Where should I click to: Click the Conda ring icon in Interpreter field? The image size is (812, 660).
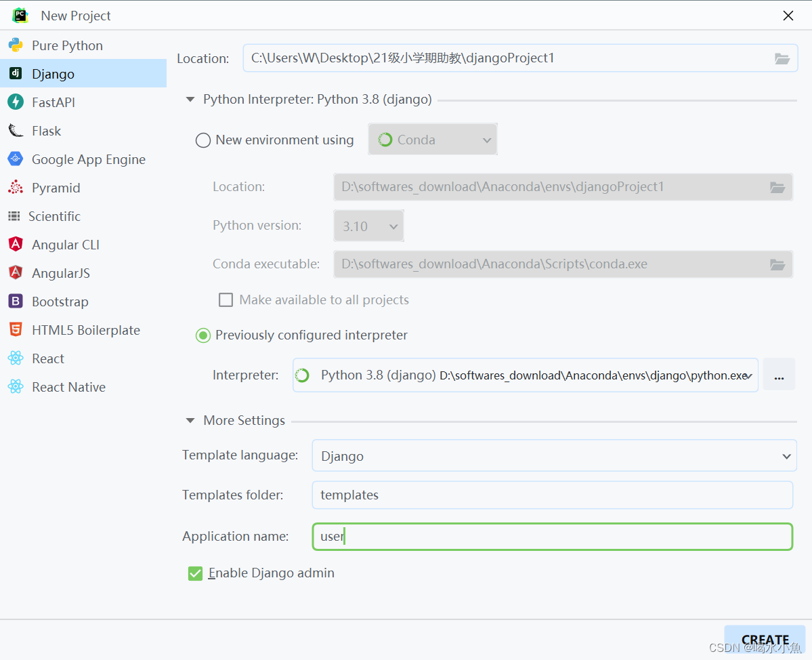click(303, 375)
